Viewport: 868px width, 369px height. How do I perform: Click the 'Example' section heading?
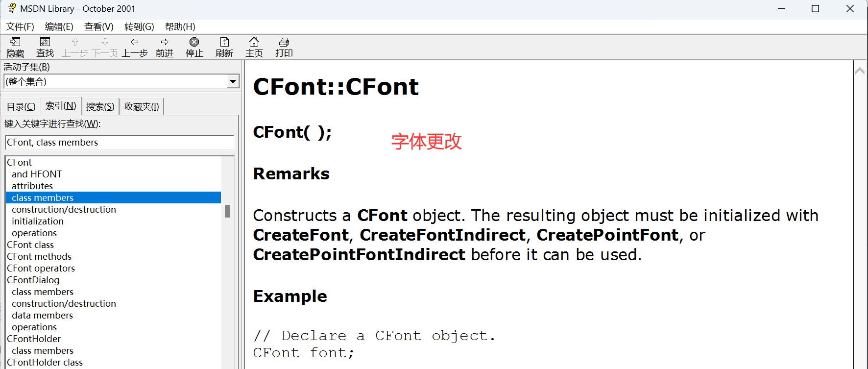(290, 296)
